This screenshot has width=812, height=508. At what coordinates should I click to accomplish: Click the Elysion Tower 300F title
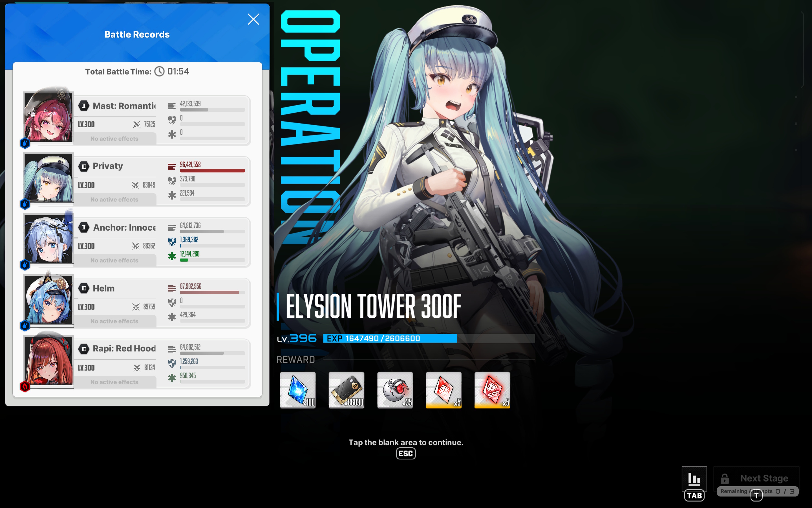[374, 306]
